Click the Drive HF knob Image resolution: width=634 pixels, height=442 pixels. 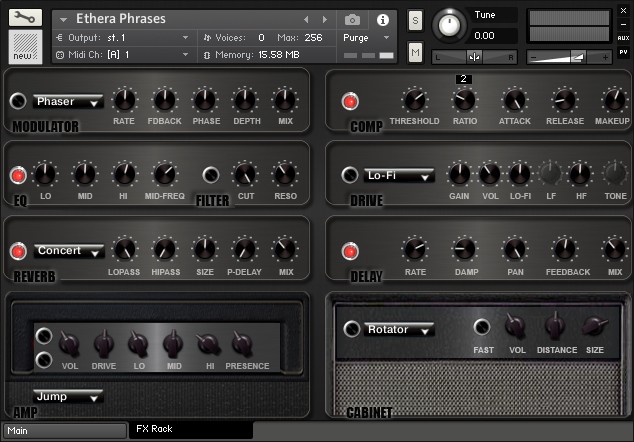580,174
